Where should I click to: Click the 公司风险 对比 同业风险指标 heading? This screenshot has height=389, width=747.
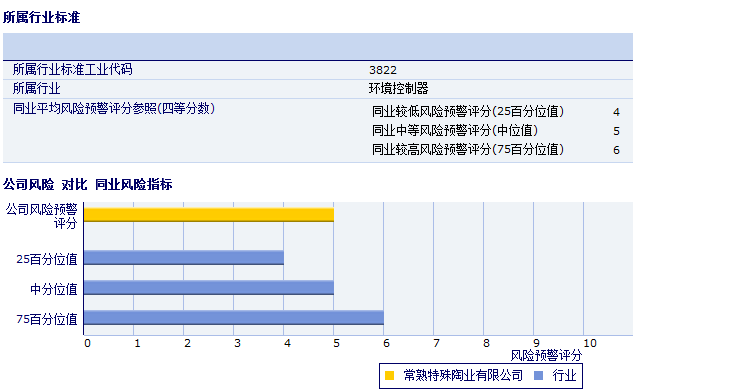[88, 184]
